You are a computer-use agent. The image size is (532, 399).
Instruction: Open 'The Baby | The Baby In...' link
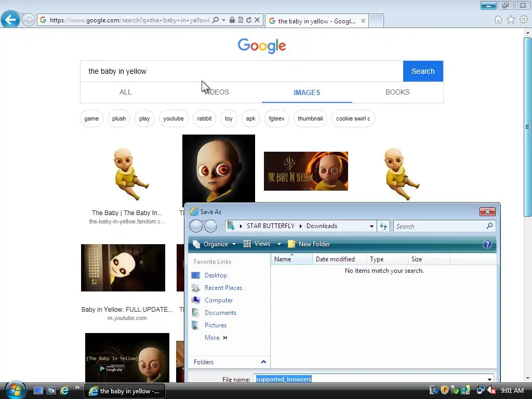pos(127,212)
